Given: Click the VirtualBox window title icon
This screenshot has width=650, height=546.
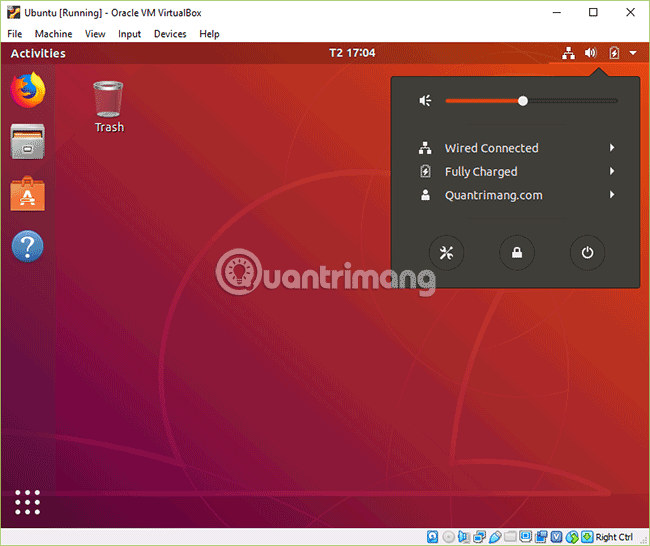Looking at the screenshot, I should pyautogui.click(x=13, y=12).
